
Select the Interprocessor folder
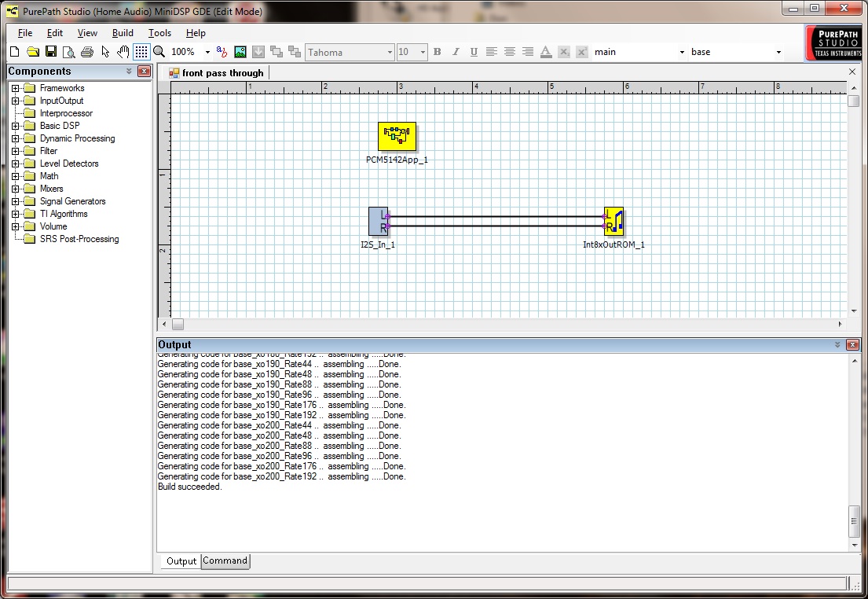66,113
